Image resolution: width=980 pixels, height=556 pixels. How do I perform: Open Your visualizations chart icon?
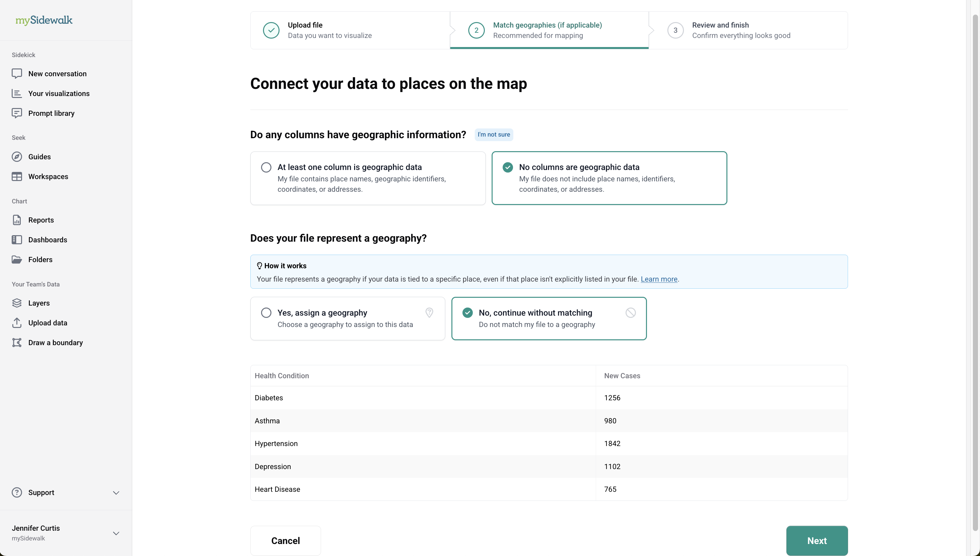coord(17,93)
